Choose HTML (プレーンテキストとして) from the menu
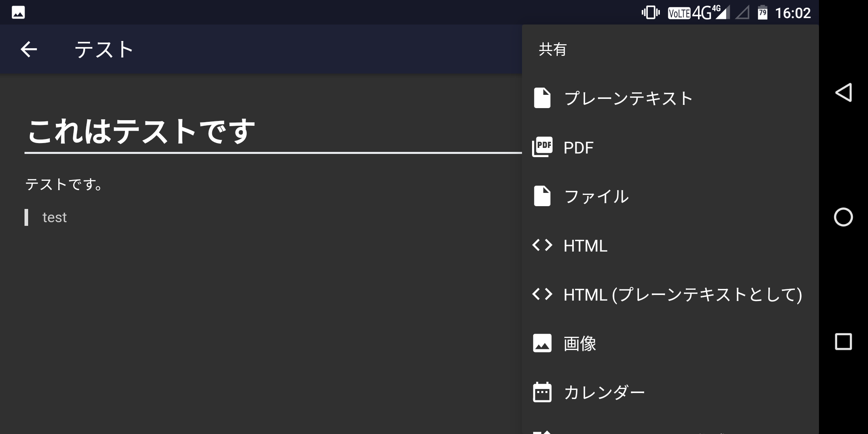The height and width of the screenshot is (434, 868). [682, 295]
